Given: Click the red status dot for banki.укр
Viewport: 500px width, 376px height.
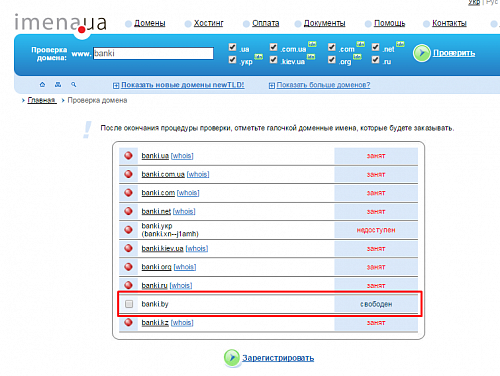Looking at the screenshot, I should click(x=128, y=230).
